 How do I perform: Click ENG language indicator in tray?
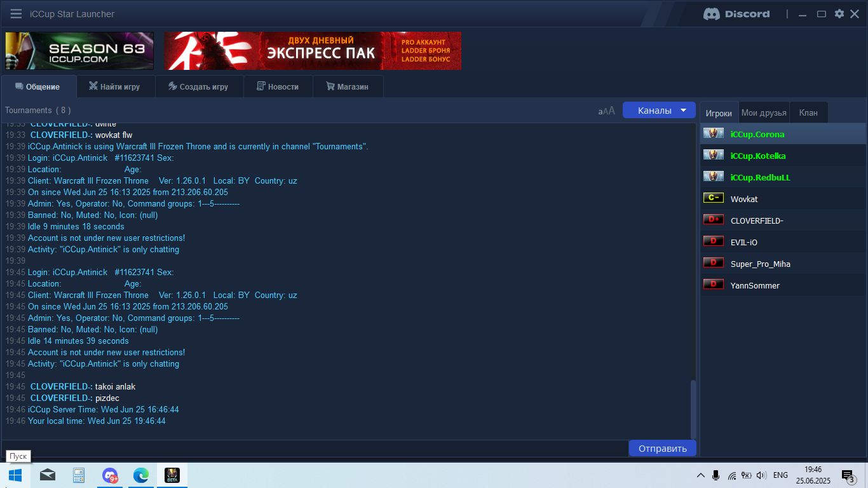[x=780, y=475]
